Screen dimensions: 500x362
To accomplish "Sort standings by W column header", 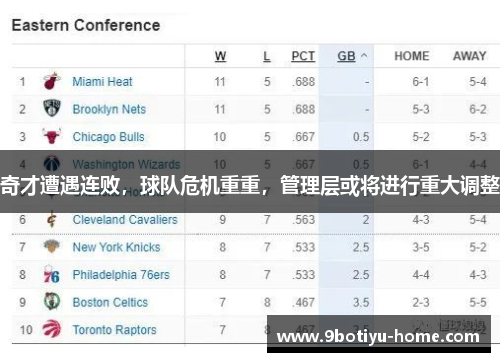I will tap(220, 56).
